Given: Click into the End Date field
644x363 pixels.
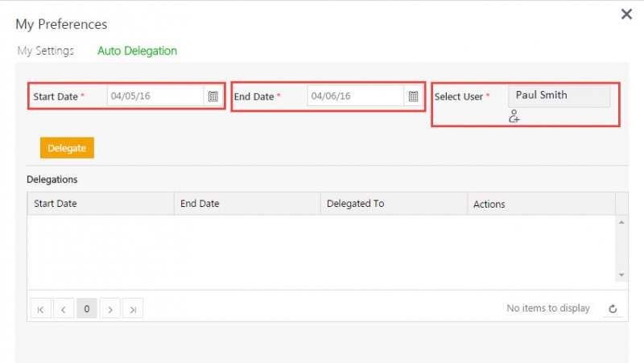Looking at the screenshot, I should click(x=354, y=97).
